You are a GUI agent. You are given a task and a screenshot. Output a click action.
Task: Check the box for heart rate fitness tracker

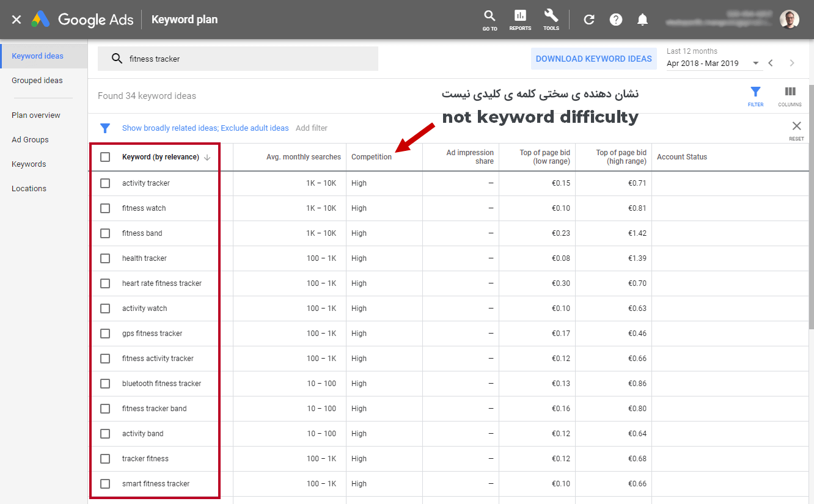click(x=105, y=283)
